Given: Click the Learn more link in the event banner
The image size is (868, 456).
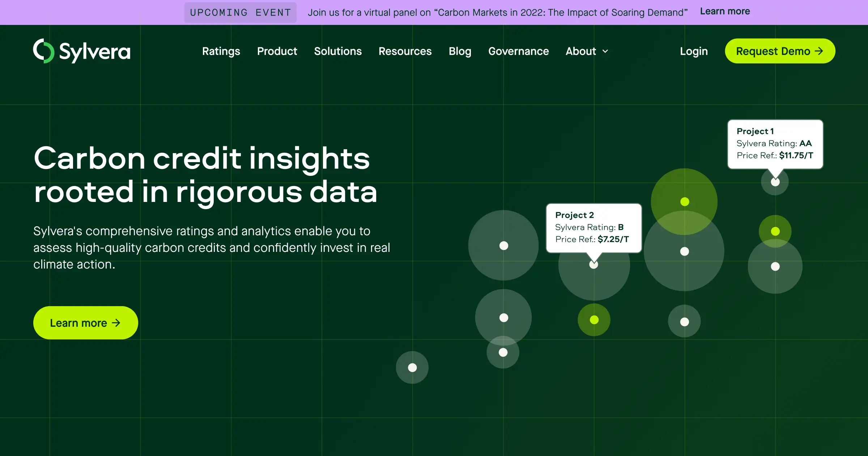Looking at the screenshot, I should [x=725, y=12].
